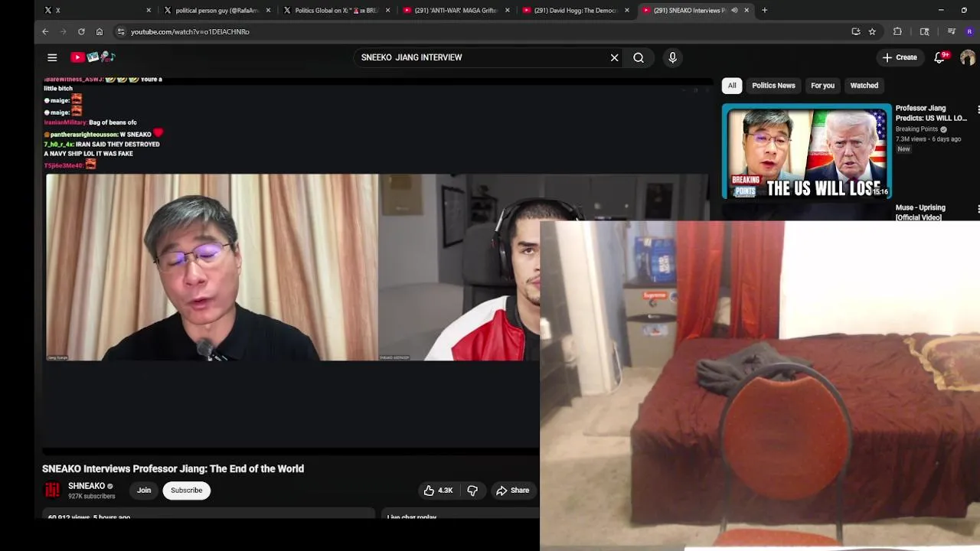
Task: Close the ANTI-WAR MAGA Grifter tab
Action: [507, 10]
